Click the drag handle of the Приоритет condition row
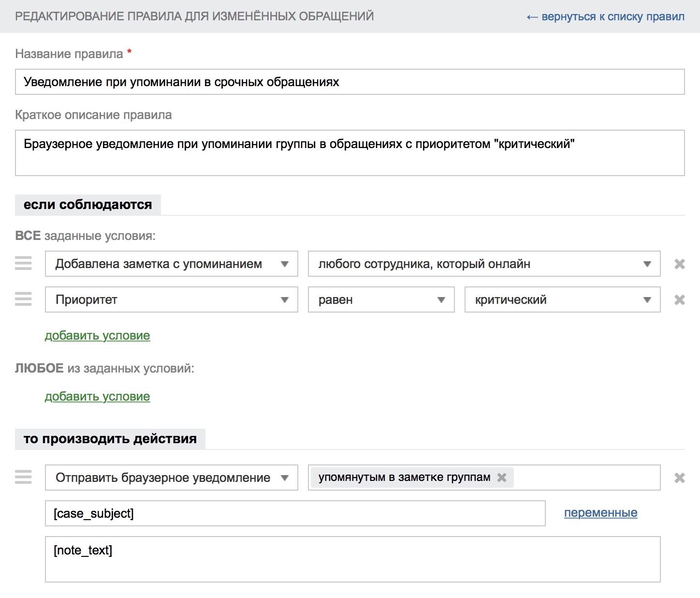This screenshot has width=700, height=598. click(x=23, y=299)
